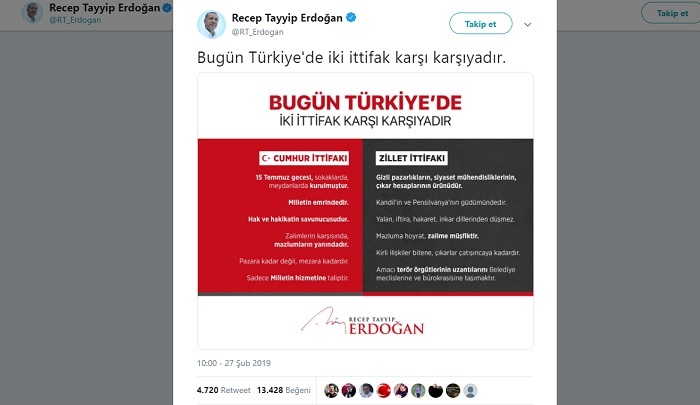Click the third liker avatar in the row

pos(366,390)
